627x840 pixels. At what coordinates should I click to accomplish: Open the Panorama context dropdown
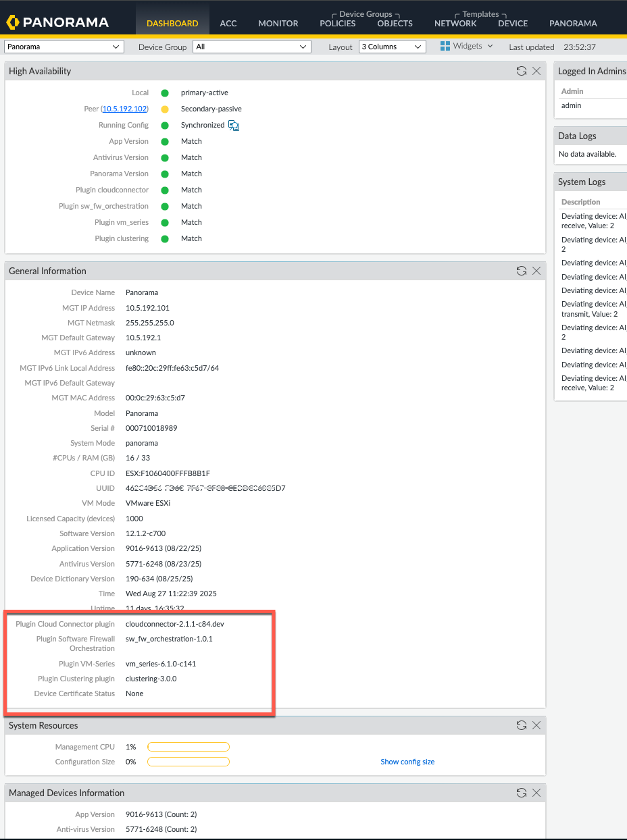pyautogui.click(x=64, y=47)
